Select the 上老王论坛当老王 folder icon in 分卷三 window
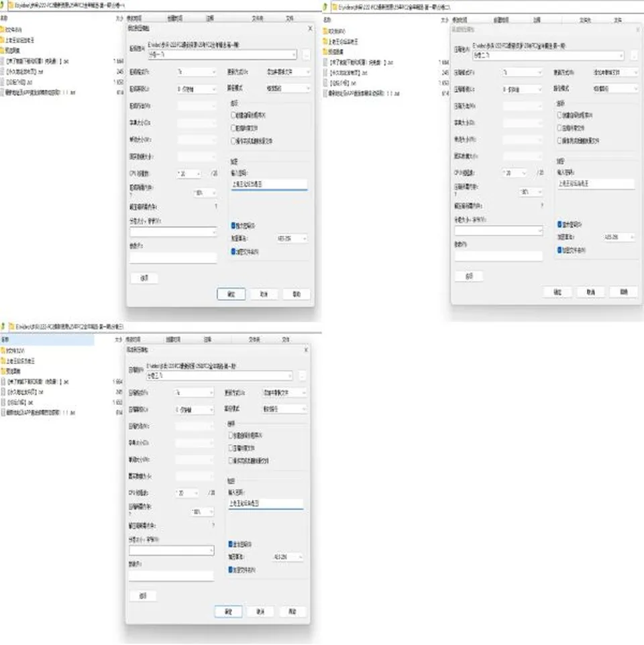This screenshot has width=644, height=645. coord(3,361)
